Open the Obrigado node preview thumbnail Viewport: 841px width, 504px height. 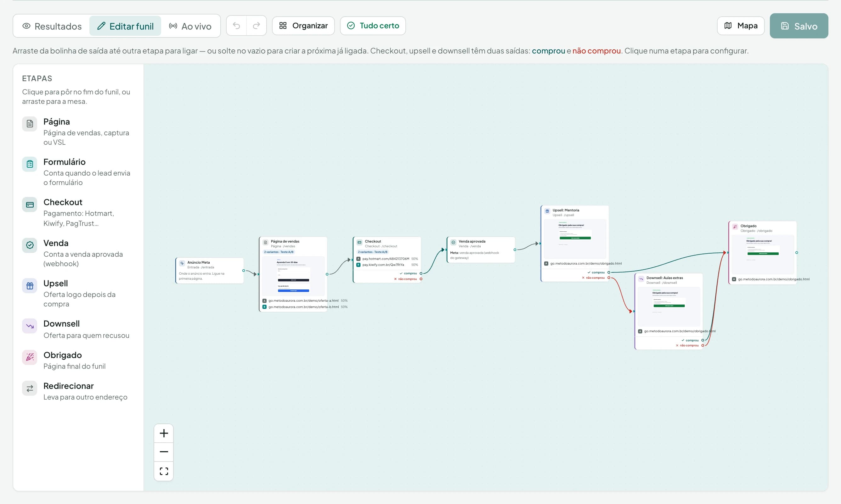pyautogui.click(x=763, y=255)
